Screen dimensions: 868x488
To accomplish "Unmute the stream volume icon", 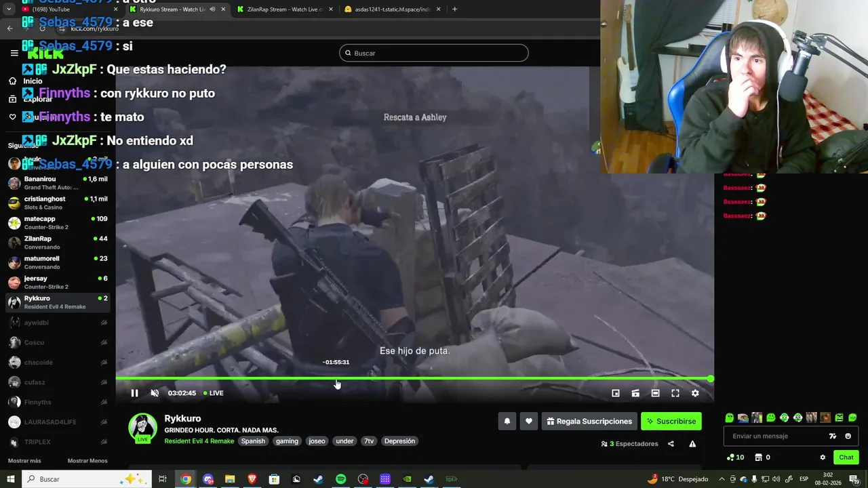I will tap(155, 393).
